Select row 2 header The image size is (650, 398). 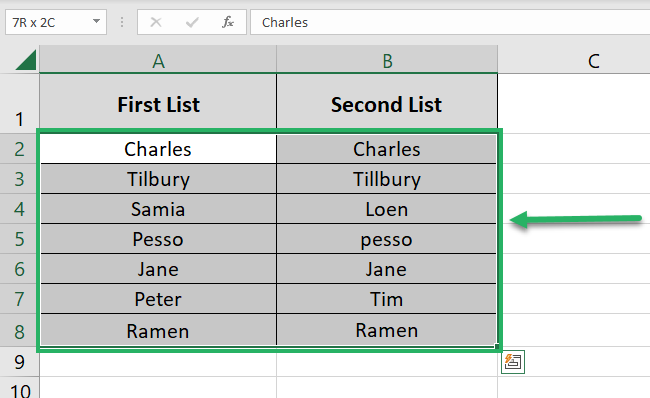[x=19, y=149]
